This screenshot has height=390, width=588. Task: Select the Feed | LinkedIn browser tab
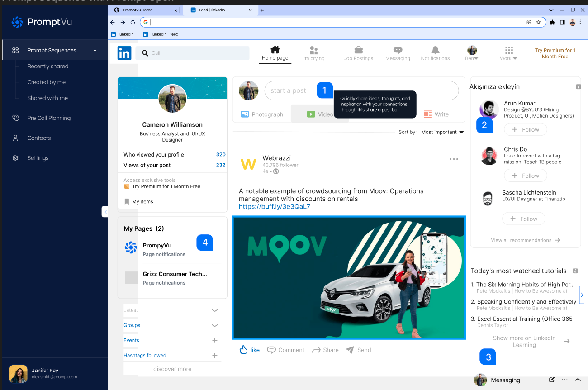[x=220, y=10]
